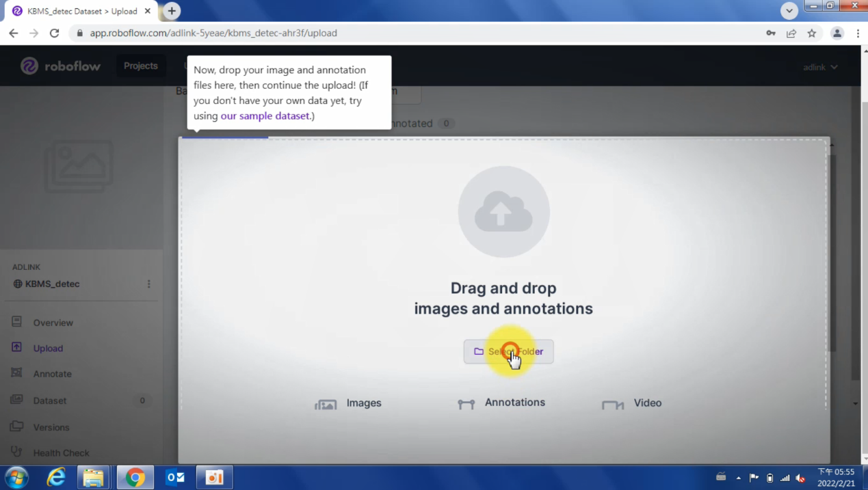Click the cloud upload icon
The width and height of the screenshot is (868, 490).
503,213
